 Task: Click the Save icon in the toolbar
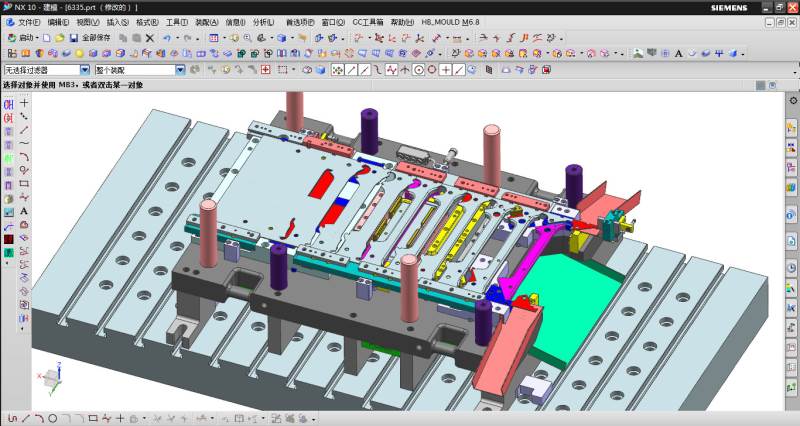tap(72, 38)
